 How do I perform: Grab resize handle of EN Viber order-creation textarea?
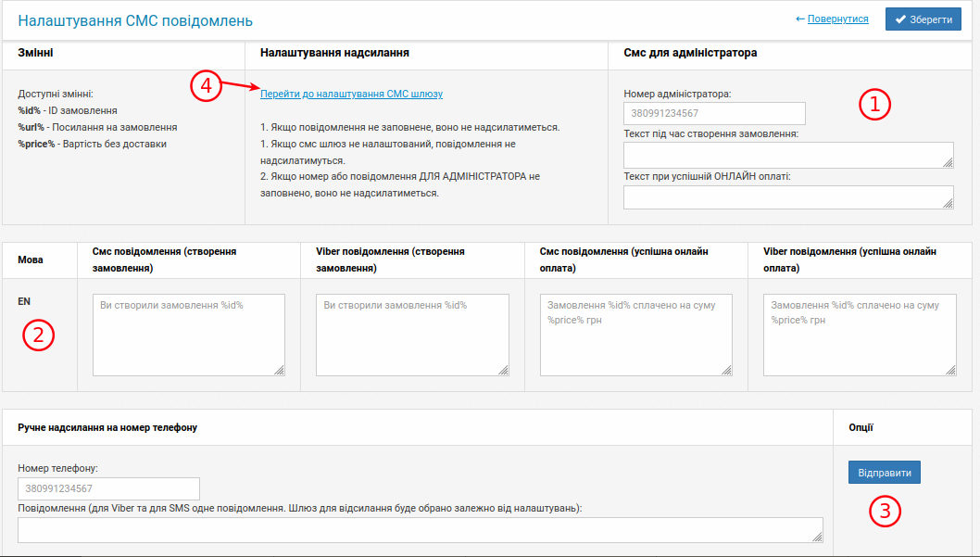coord(503,370)
